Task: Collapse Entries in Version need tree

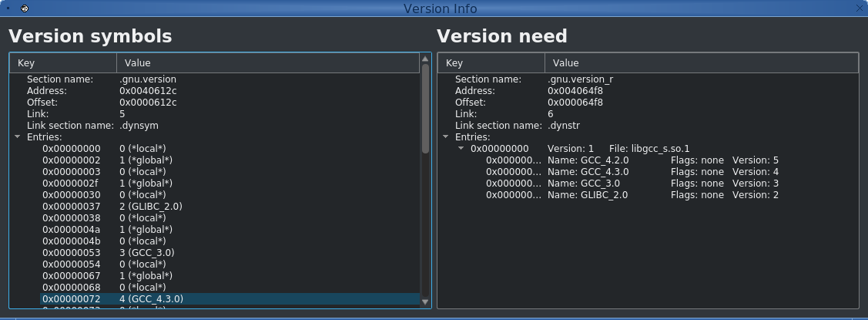Action: tap(445, 137)
